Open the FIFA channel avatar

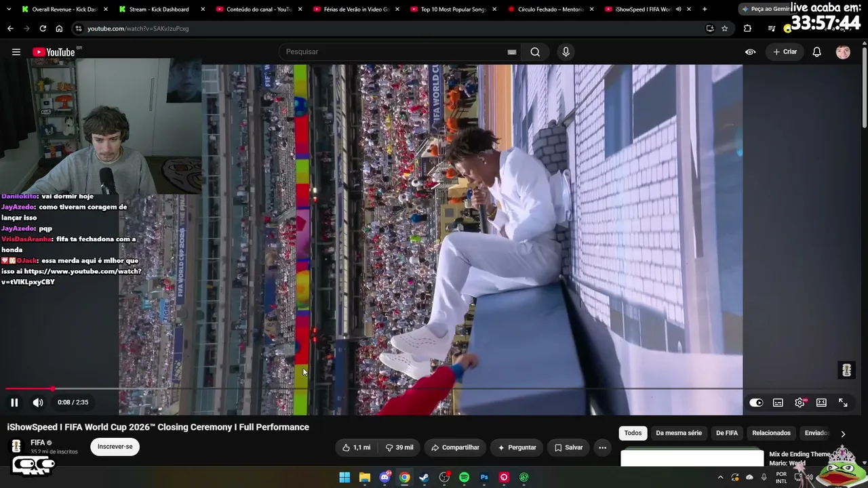[x=16, y=447]
